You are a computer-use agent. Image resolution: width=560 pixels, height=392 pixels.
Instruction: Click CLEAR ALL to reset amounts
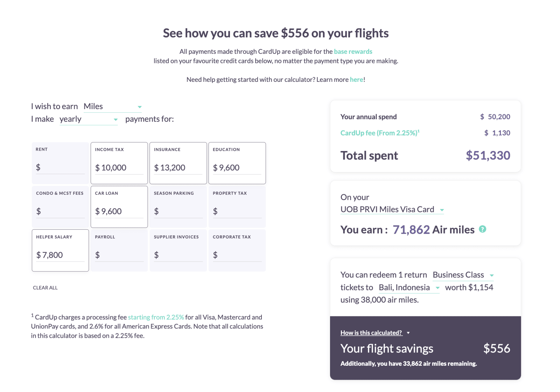[x=45, y=288]
